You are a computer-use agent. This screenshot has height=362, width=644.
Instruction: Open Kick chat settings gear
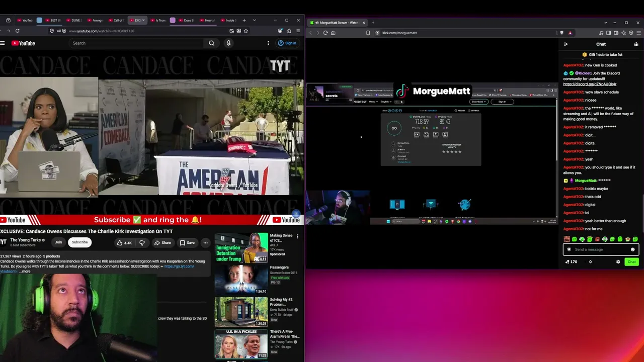[x=618, y=261]
